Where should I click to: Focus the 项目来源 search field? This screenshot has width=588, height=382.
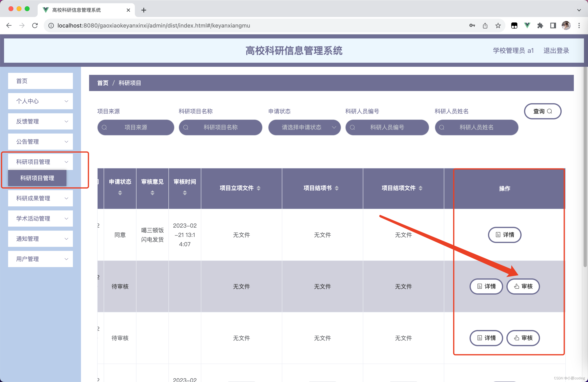[x=136, y=127]
